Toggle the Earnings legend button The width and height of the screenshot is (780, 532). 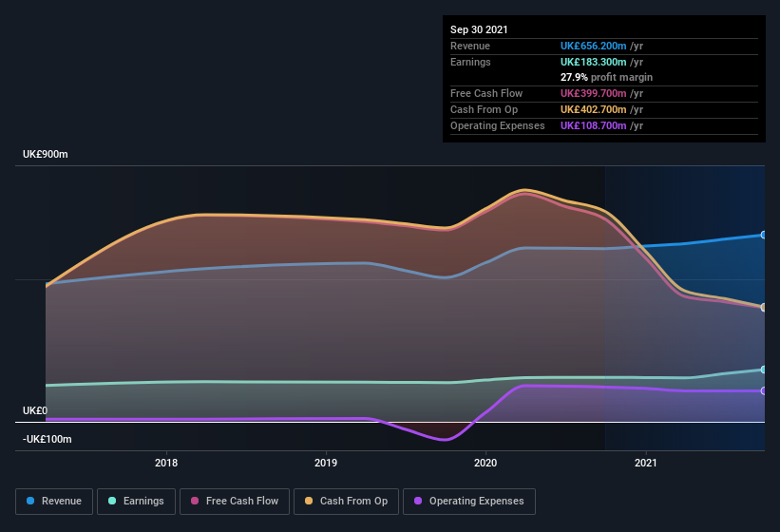pyautogui.click(x=136, y=502)
